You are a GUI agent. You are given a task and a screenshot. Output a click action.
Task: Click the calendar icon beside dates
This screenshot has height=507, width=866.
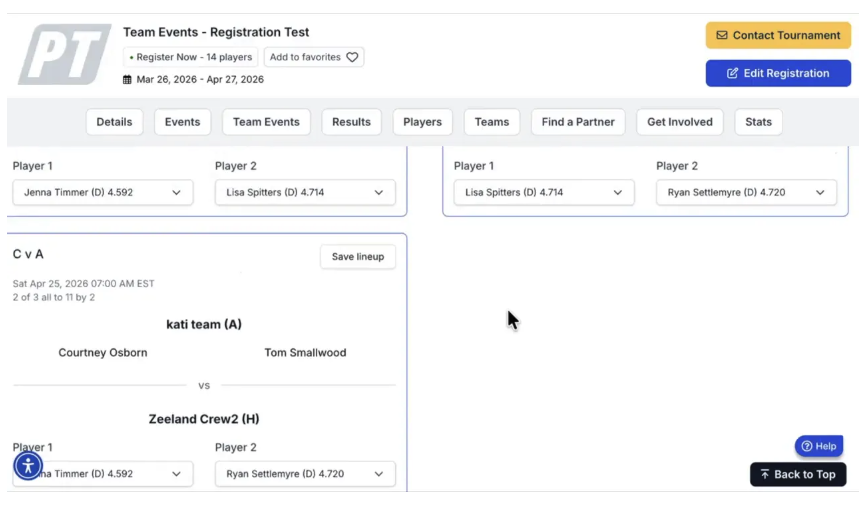[x=127, y=80]
